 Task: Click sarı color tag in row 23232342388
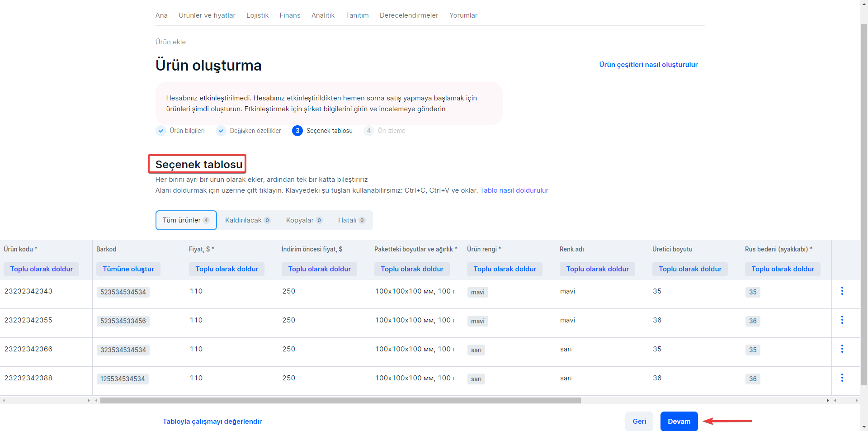476,379
